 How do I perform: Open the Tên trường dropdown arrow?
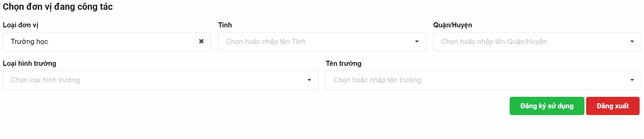coord(632,80)
